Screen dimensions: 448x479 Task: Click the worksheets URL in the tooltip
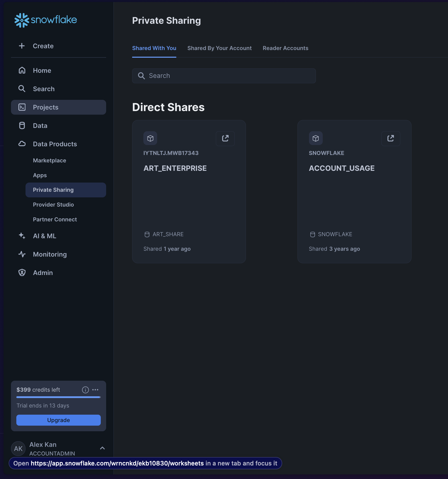[117, 463]
